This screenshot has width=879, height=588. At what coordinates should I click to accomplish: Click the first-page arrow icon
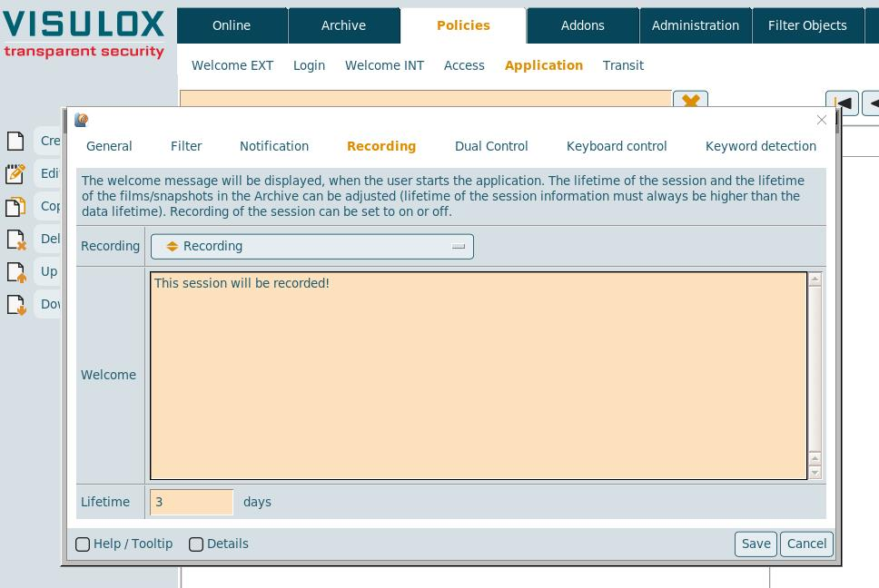pyautogui.click(x=843, y=103)
